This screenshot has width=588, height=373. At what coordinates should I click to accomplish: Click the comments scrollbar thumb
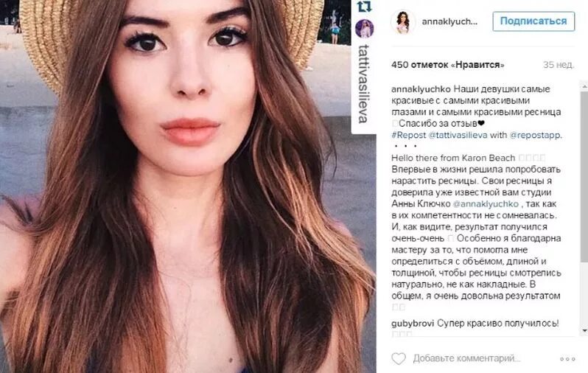tap(584, 176)
